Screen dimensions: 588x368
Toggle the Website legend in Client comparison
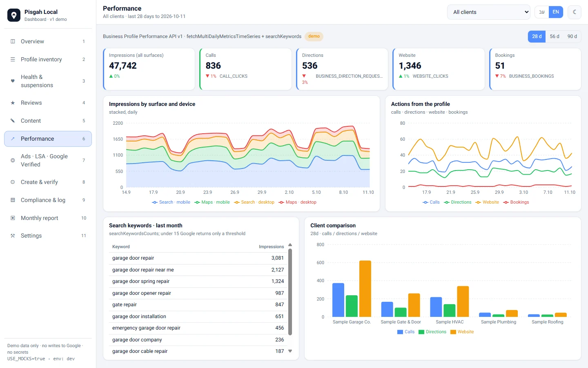click(x=462, y=332)
